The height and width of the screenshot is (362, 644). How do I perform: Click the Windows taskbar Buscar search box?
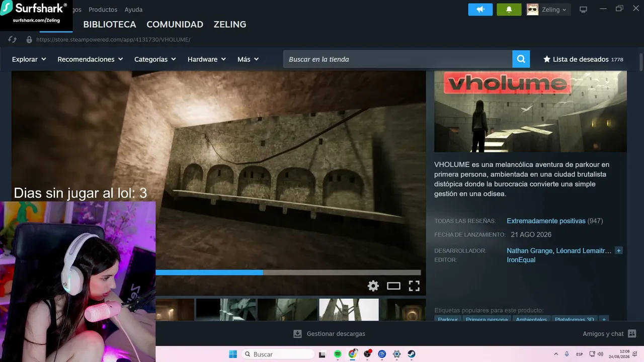click(278, 354)
